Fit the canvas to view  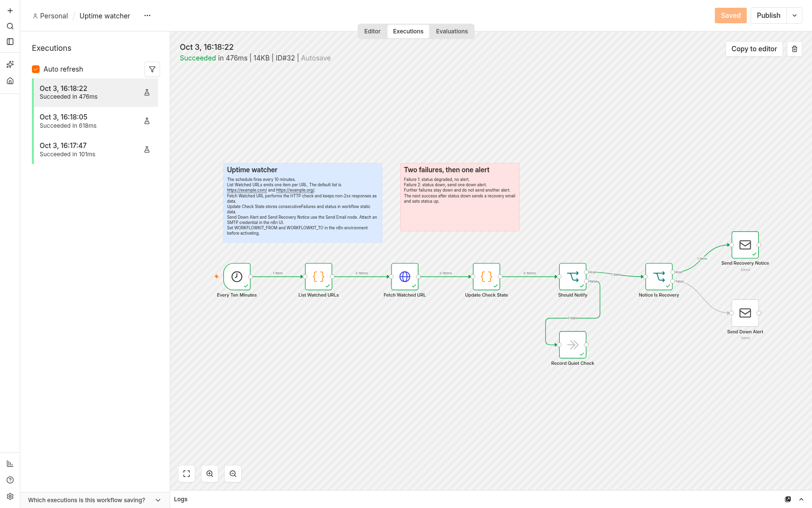(x=187, y=474)
